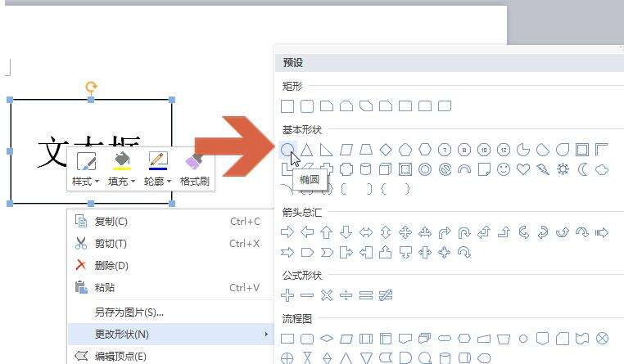The height and width of the screenshot is (364, 624).
Task: Pick the flowchart summing junction circle
Action: point(602,339)
